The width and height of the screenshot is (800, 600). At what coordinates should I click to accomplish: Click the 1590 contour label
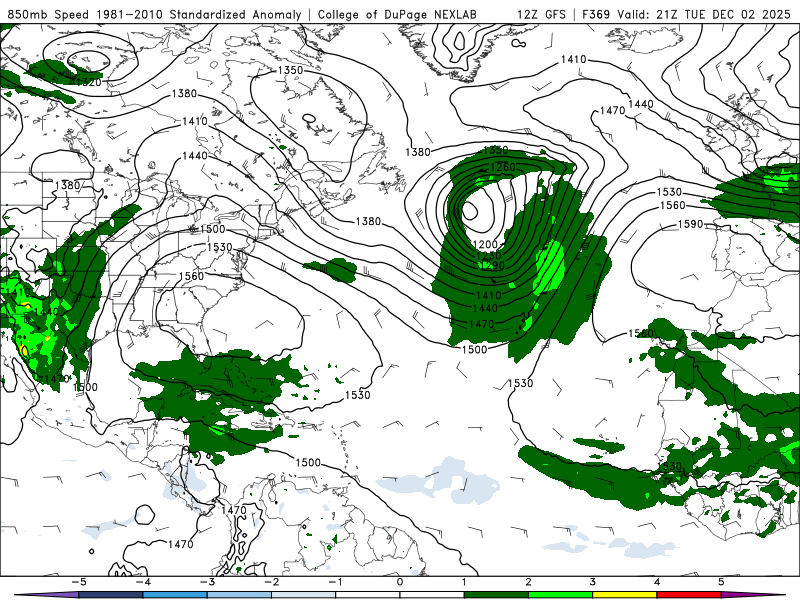690,224
